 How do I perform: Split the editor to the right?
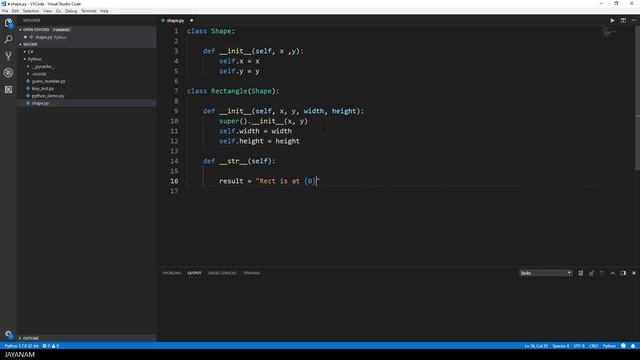623,20
